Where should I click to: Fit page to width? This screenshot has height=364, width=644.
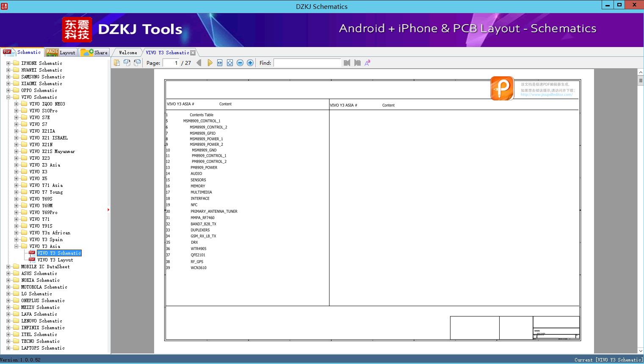[x=220, y=63]
